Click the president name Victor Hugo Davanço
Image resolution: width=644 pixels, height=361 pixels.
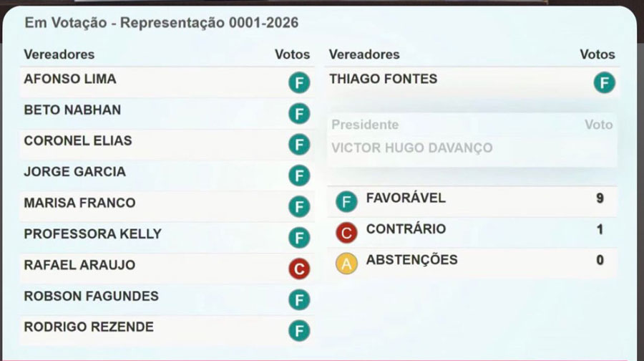click(411, 148)
